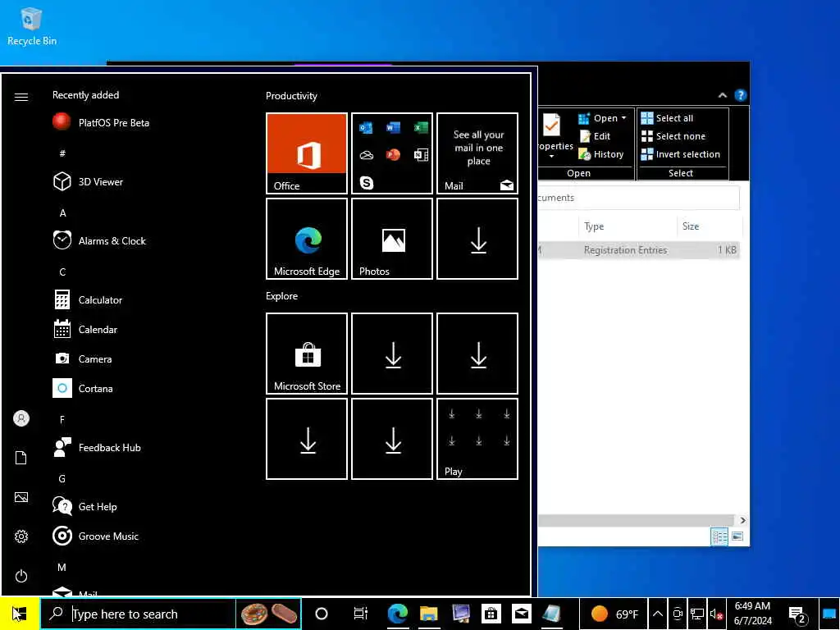Click the Power button in Start

(21, 576)
